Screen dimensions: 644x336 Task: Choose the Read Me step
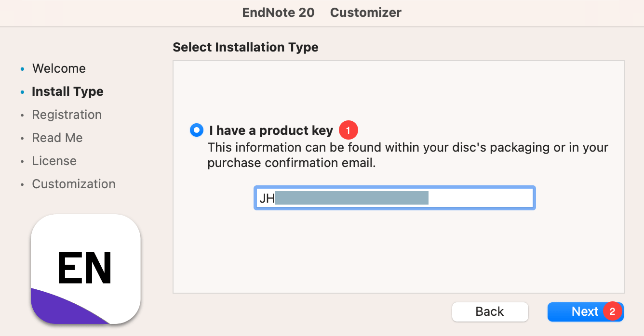(57, 138)
